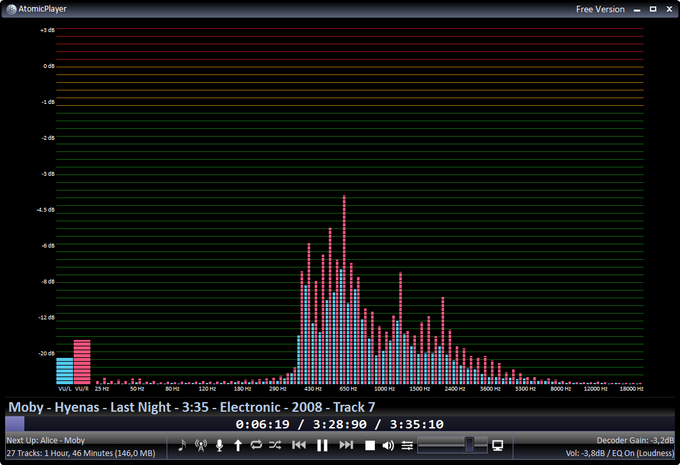Pause the current song
The image size is (680, 465).
point(322,445)
